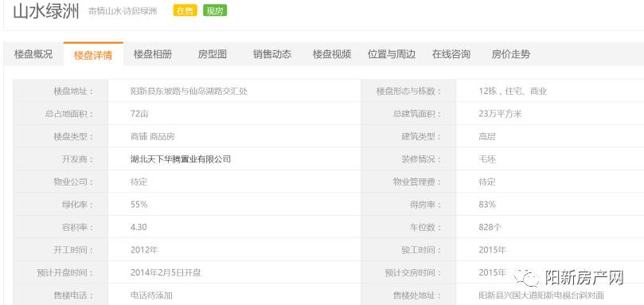644x305 pixels.
Task: Open the 房型图 tab
Action: click(213, 54)
